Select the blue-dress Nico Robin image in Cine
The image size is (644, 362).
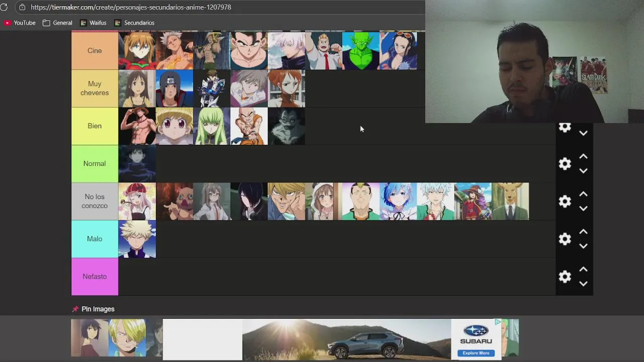398,51
